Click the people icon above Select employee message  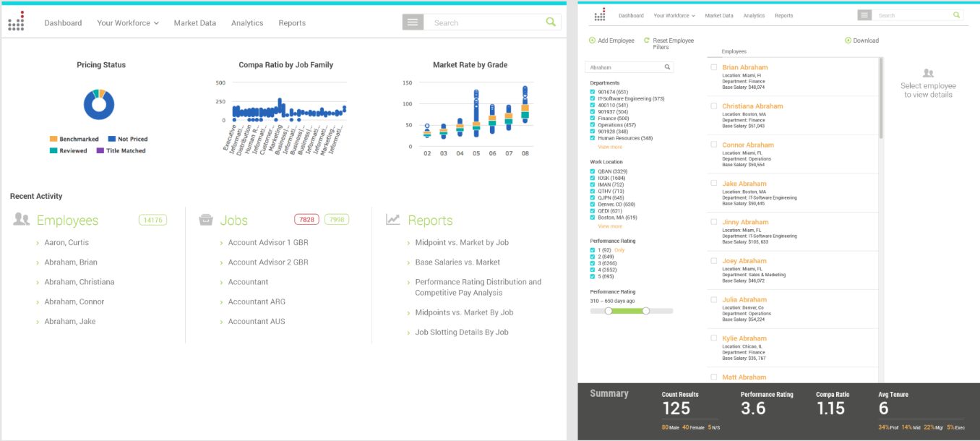click(x=928, y=73)
